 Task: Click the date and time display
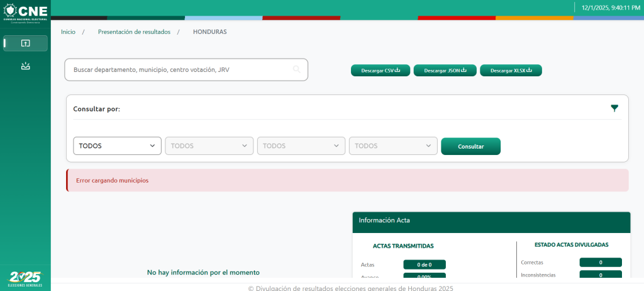pos(611,8)
